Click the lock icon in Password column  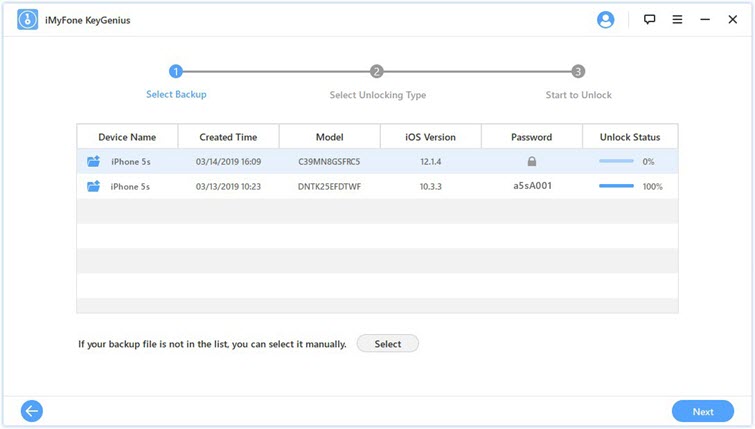point(531,161)
